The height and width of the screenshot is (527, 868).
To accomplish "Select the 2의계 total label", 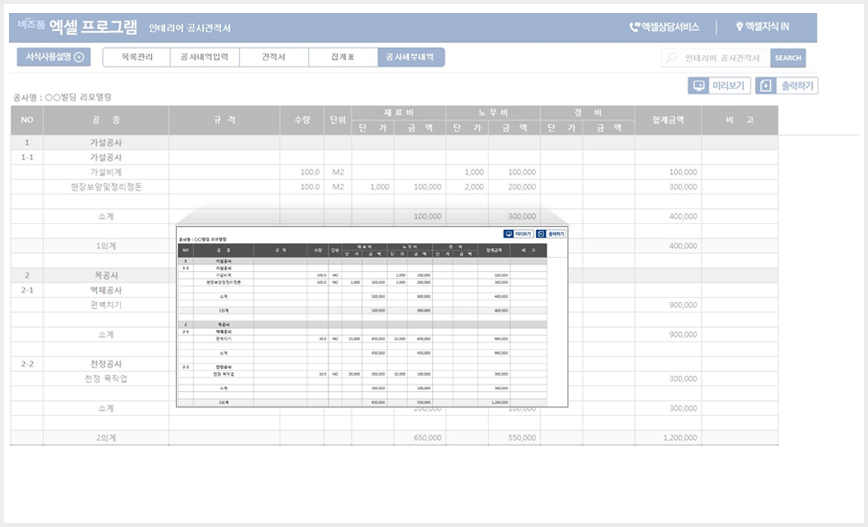I will pyautogui.click(x=106, y=438).
